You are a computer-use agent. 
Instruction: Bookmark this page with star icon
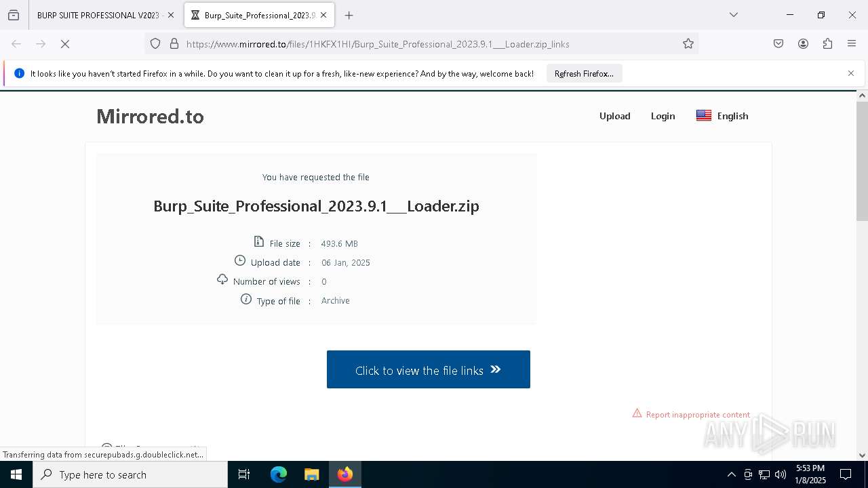pyautogui.click(x=688, y=44)
